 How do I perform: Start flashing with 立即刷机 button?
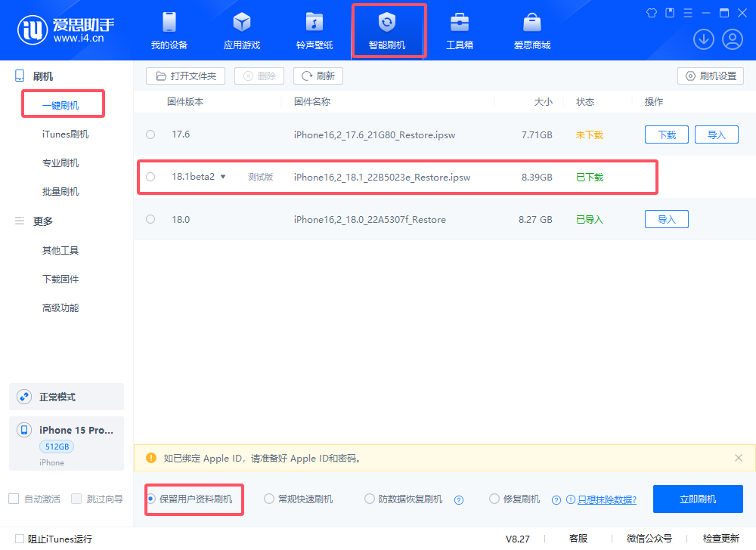(698, 499)
